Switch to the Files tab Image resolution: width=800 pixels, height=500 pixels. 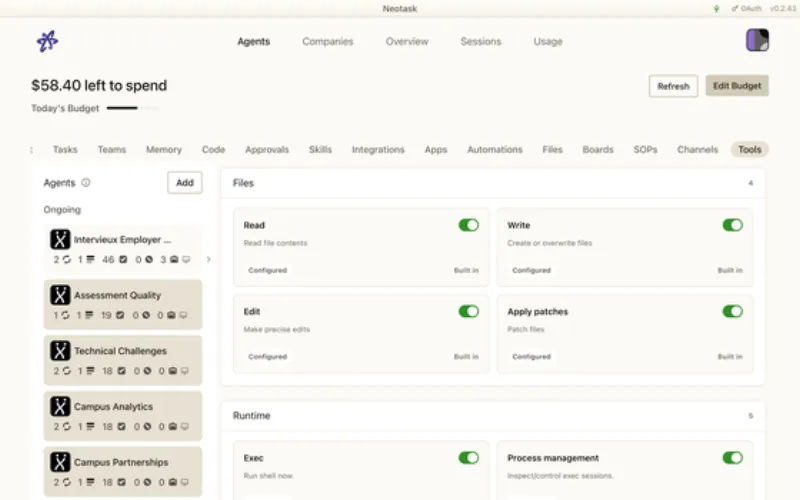[553, 149]
